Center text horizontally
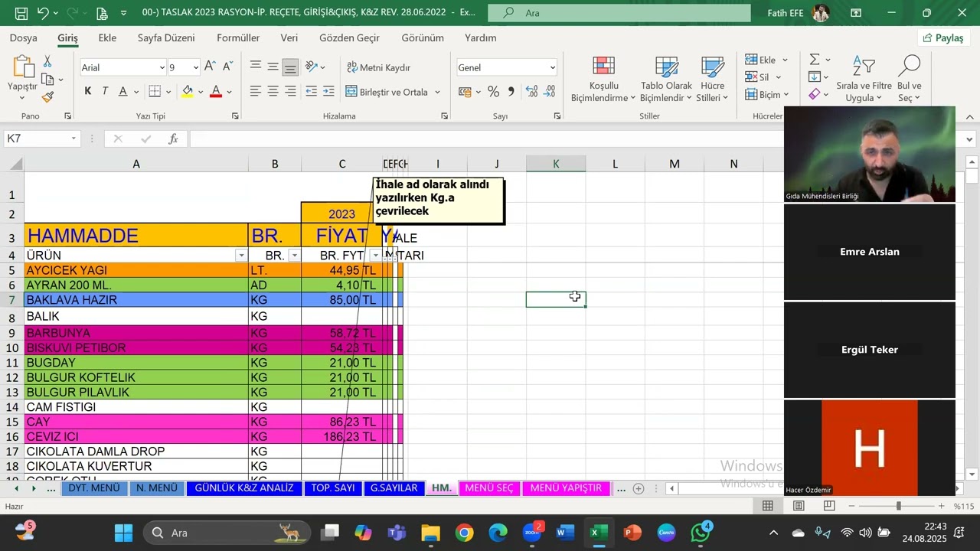980x551 pixels. pyautogui.click(x=273, y=92)
